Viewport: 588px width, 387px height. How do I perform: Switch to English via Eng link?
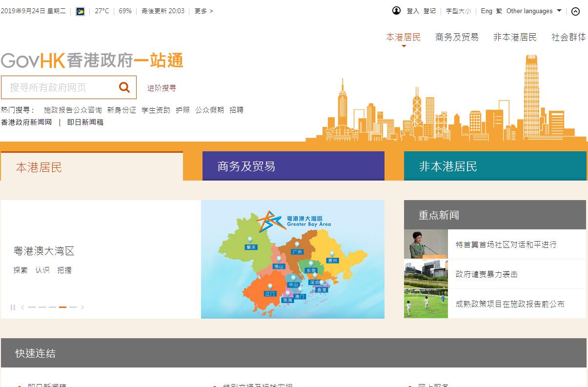pyautogui.click(x=487, y=11)
